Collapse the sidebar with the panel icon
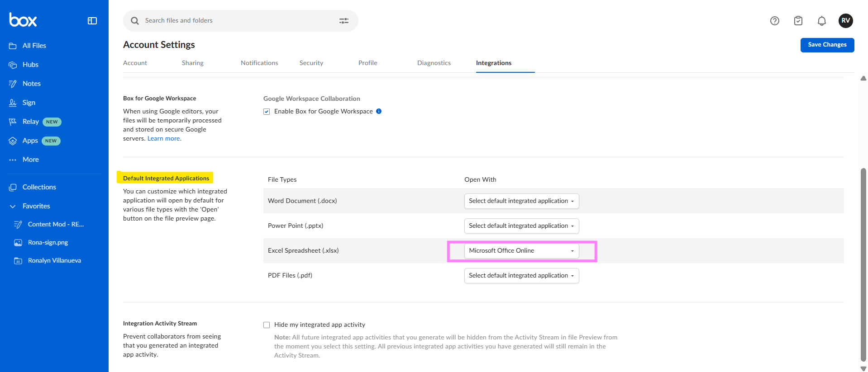Image resolution: width=868 pixels, height=372 pixels. [x=92, y=21]
